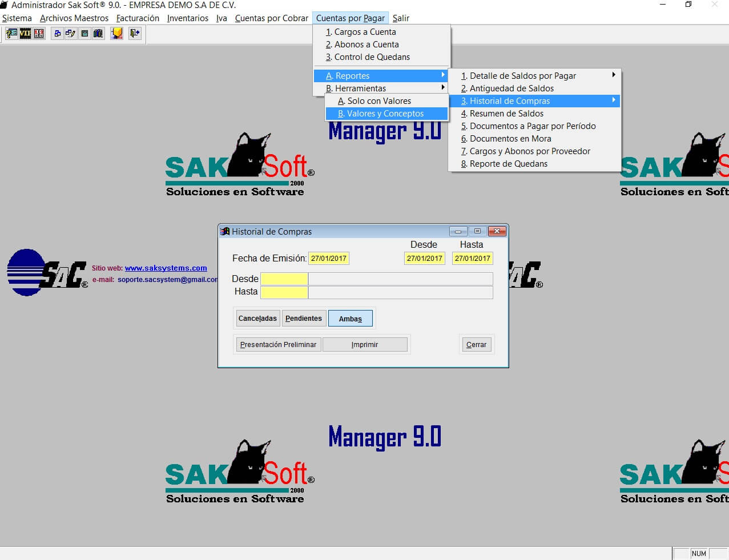The image size is (729, 560).
Task: Toggle the Canceladas filter button
Action: tap(257, 319)
